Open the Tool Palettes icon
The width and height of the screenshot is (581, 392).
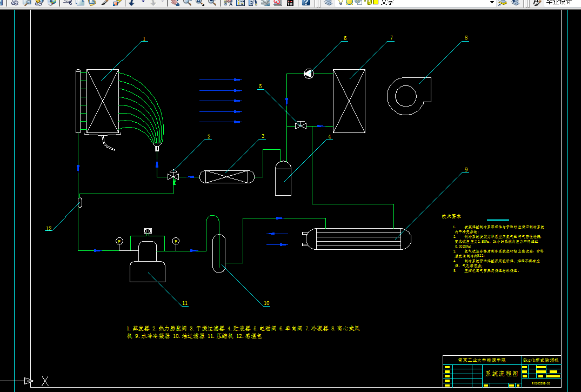click(253, 2)
